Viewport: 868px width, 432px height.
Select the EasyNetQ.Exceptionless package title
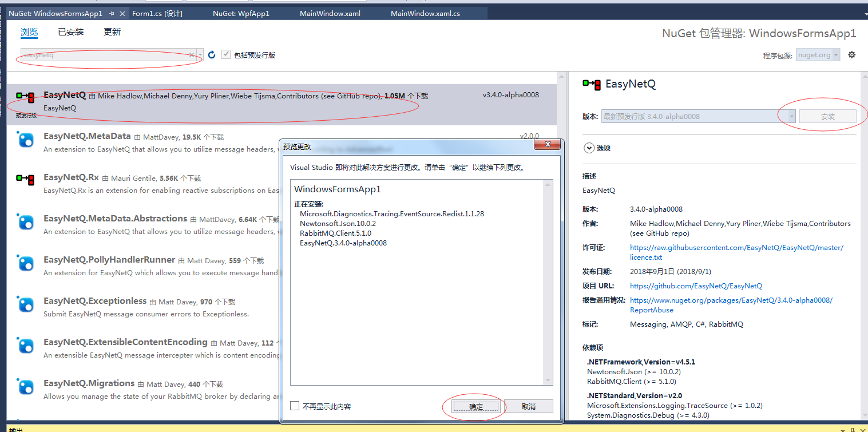point(95,301)
